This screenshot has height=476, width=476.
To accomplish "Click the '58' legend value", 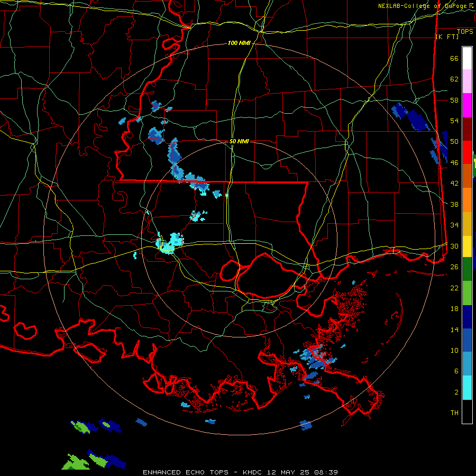I will click(454, 100).
